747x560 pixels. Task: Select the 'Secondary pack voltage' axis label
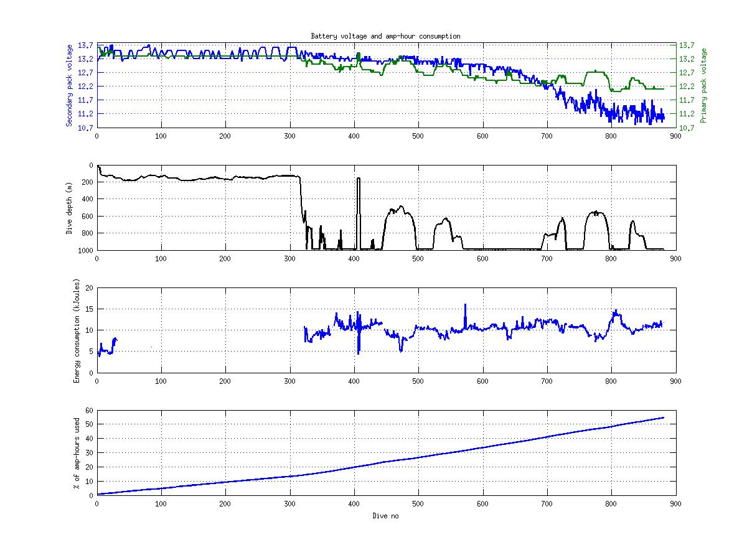click(x=69, y=85)
